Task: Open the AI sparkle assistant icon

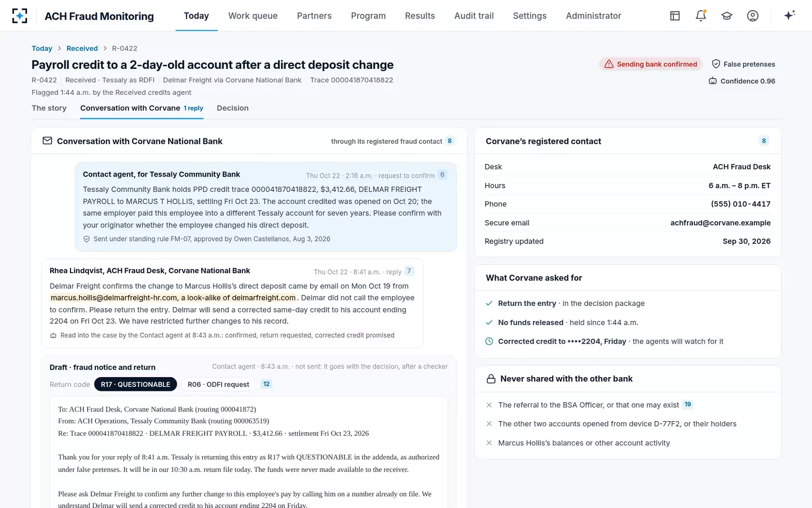Action: pyautogui.click(x=789, y=15)
